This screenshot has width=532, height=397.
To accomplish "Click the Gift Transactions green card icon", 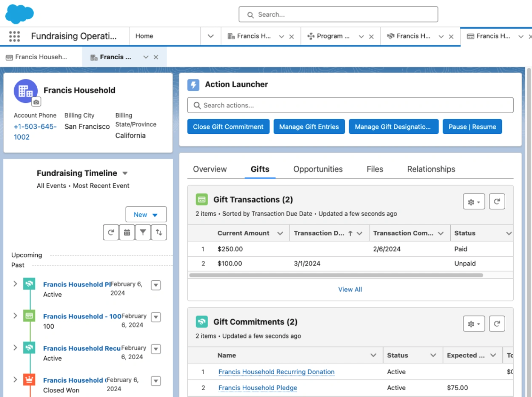I will [x=201, y=199].
